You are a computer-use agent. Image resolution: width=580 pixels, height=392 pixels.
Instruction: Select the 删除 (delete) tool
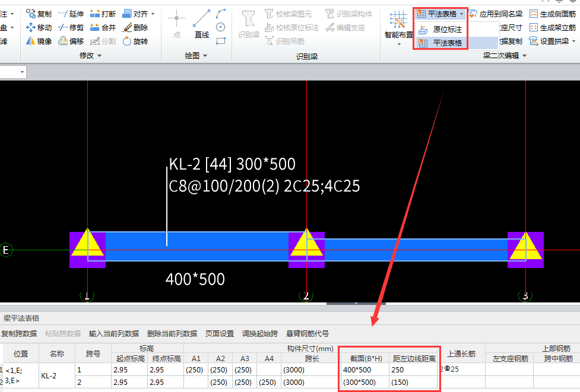tap(135, 28)
